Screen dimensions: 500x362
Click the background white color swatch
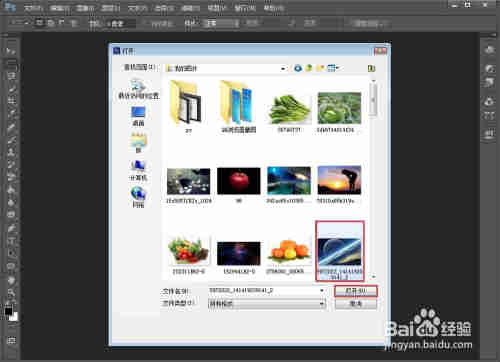coord(14,317)
